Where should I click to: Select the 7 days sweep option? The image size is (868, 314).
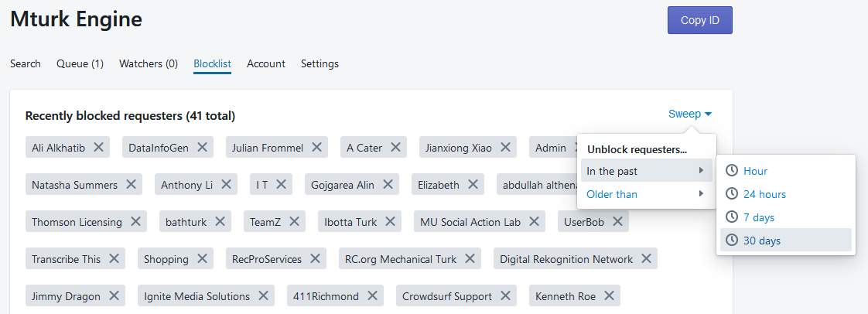pyautogui.click(x=758, y=217)
